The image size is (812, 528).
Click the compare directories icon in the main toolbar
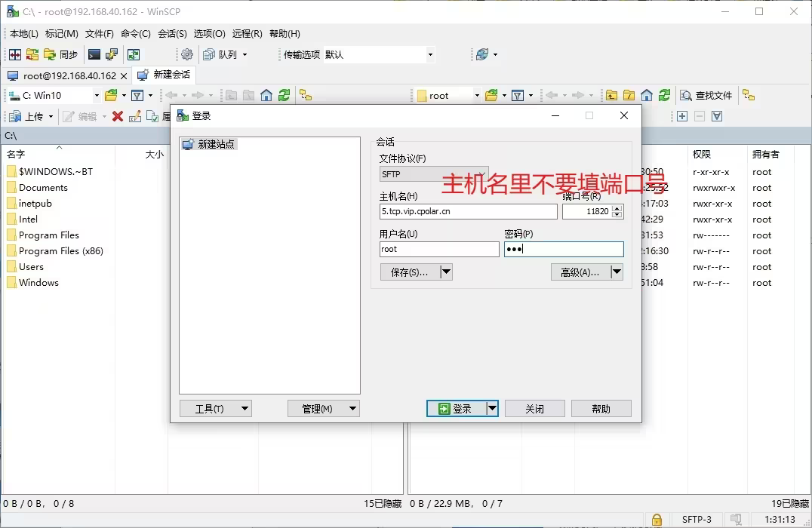[x=15, y=54]
